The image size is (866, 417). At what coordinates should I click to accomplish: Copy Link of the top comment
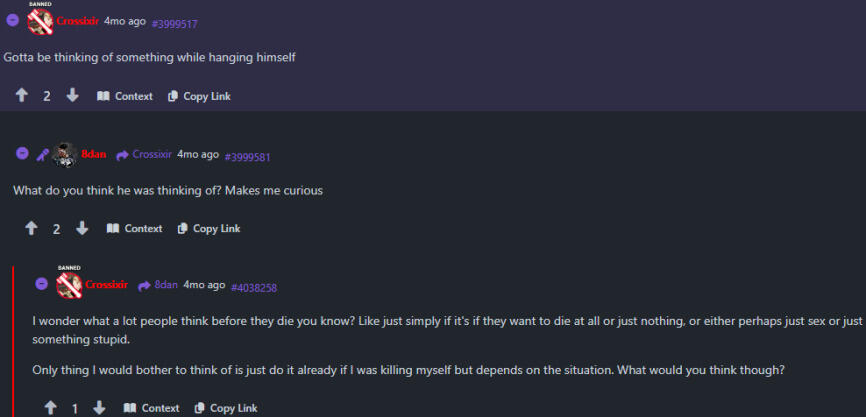click(x=199, y=96)
